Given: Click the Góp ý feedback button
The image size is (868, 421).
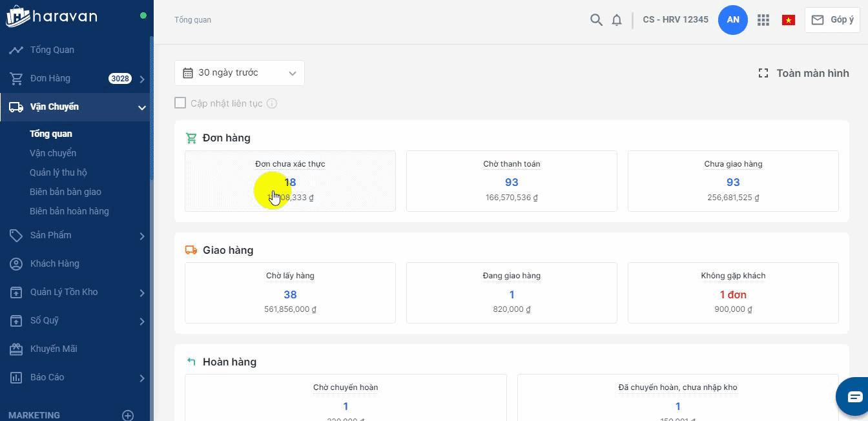Looking at the screenshot, I should 832,20.
